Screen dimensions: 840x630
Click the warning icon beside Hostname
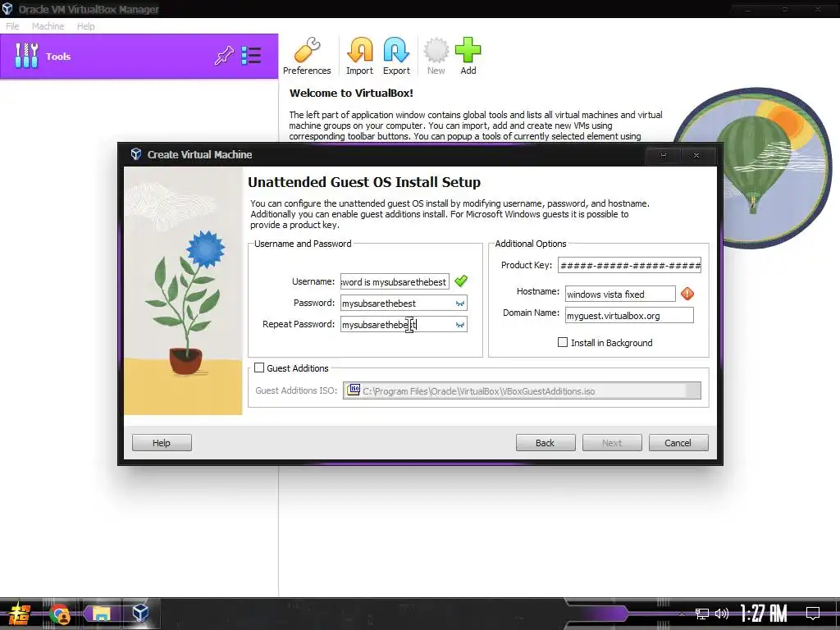pyautogui.click(x=687, y=294)
